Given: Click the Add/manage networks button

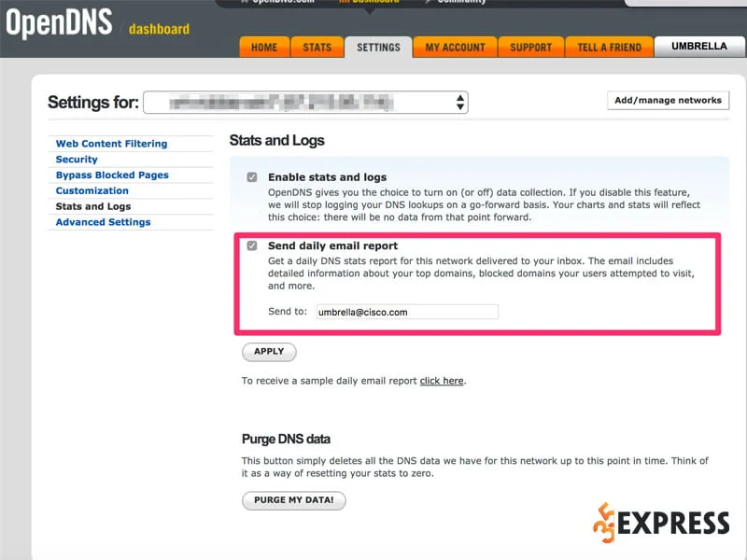Looking at the screenshot, I should tap(668, 101).
